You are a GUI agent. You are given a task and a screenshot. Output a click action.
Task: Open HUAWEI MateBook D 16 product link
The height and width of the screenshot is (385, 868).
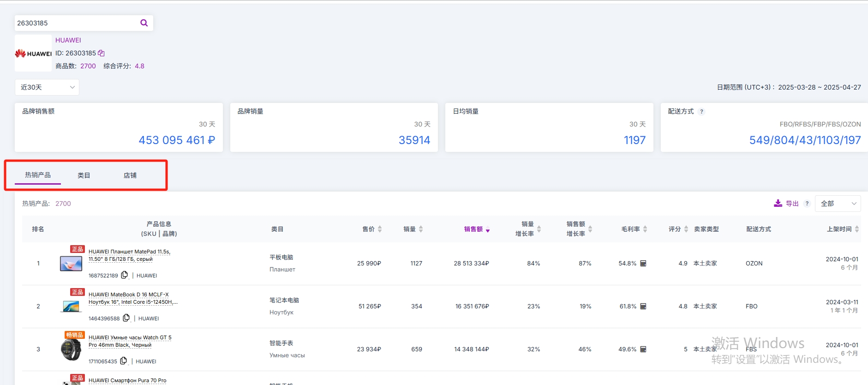tap(133, 298)
